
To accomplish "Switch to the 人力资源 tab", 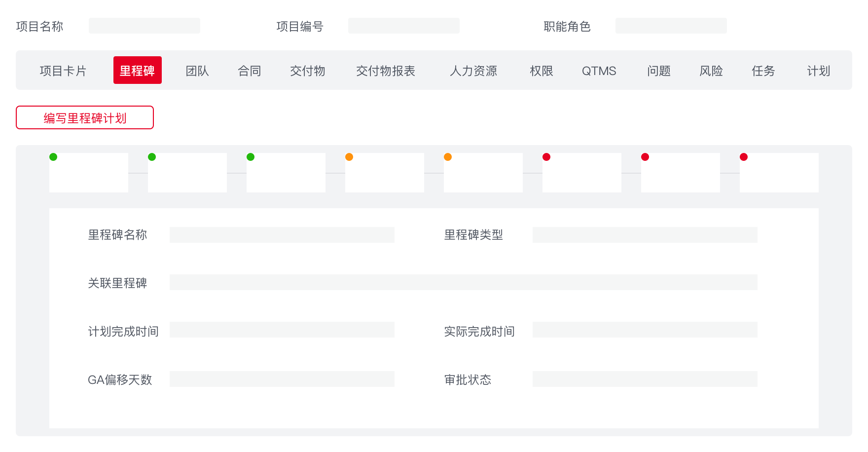I will pyautogui.click(x=473, y=71).
